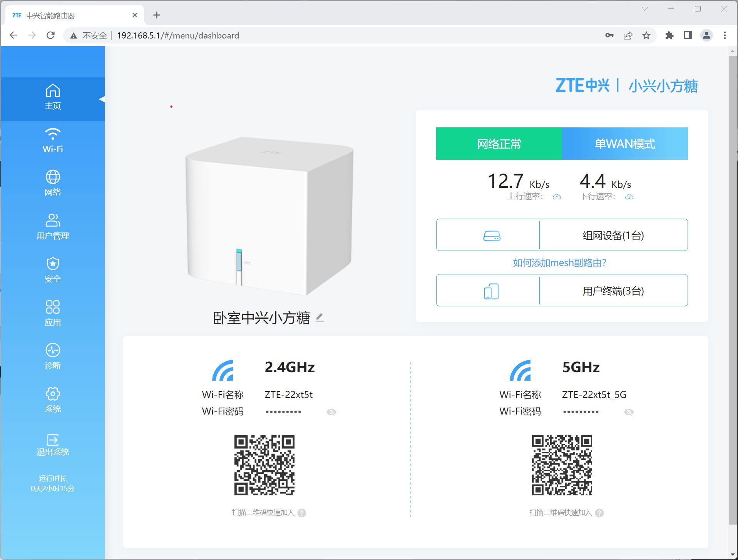Open the Wi-Fi settings menu
Screen dimensions: 738x560
pyautogui.click(x=53, y=140)
